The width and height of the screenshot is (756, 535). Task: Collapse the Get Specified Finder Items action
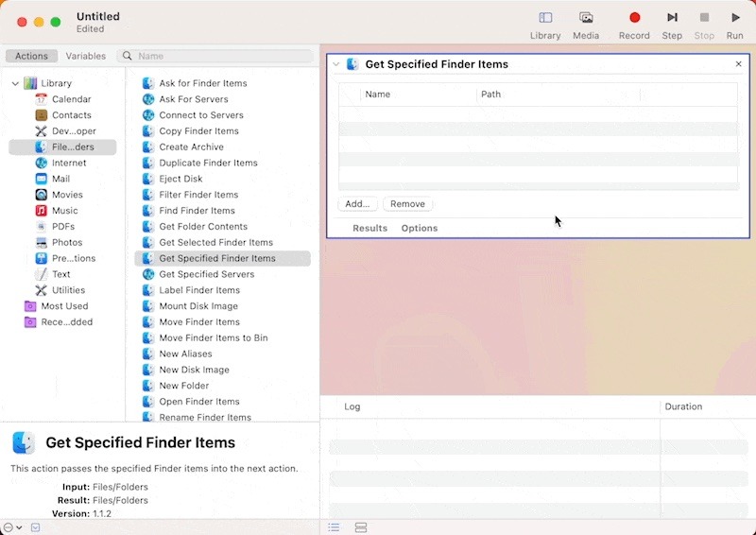point(336,64)
